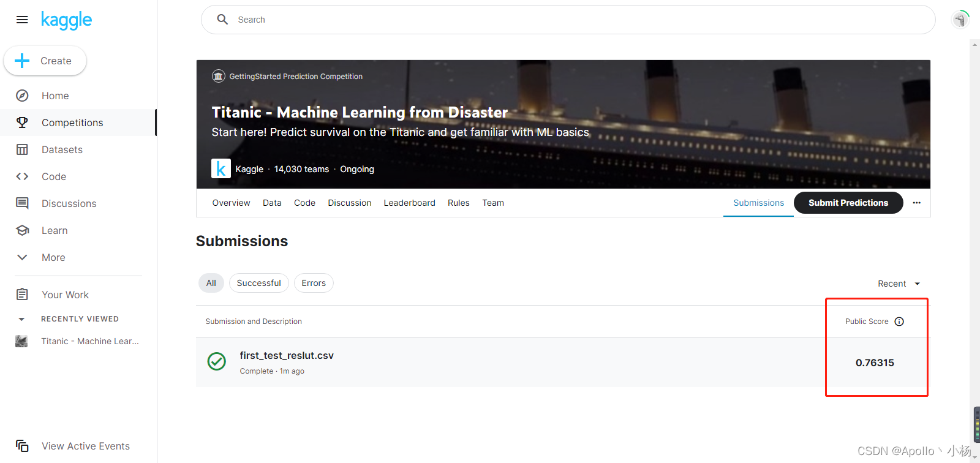Click the Your Work clipboard icon
The image size is (980, 463).
tap(22, 295)
